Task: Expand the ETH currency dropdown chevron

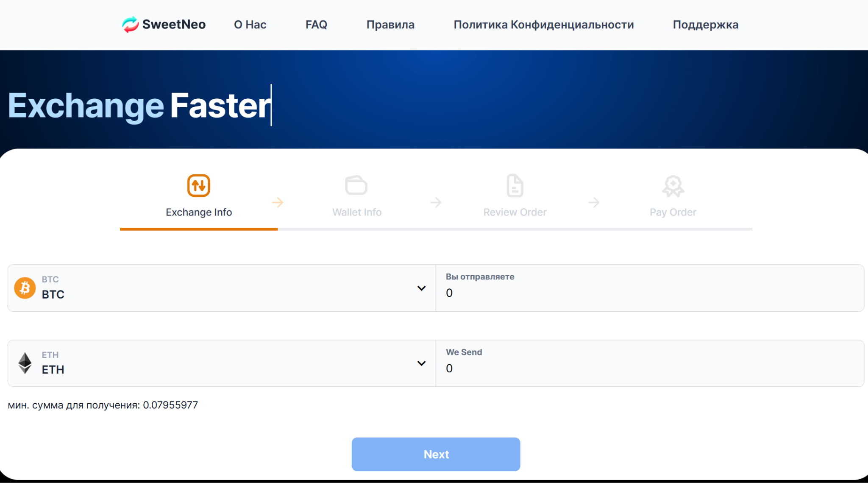Action: (421, 363)
